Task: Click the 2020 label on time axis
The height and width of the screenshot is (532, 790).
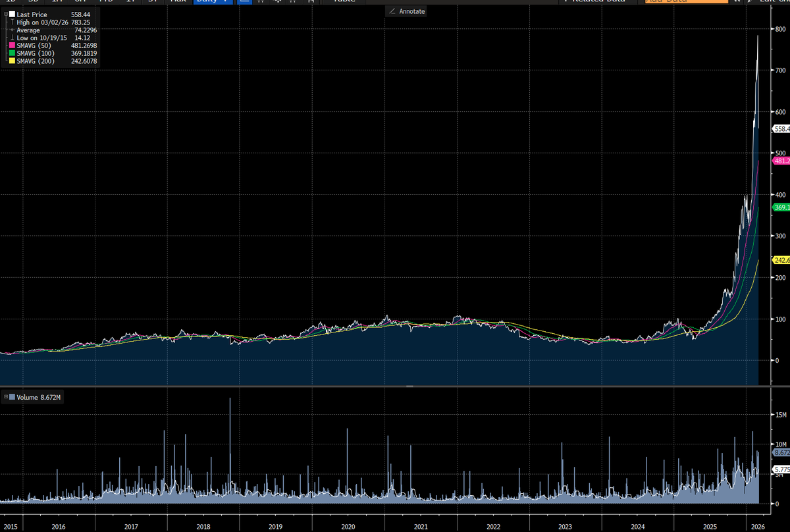Action: coord(348,526)
